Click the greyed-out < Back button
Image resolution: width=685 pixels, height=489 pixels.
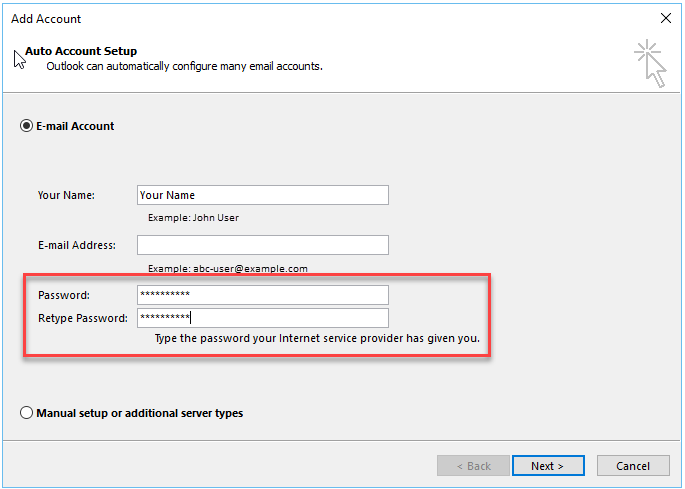[x=472, y=466]
